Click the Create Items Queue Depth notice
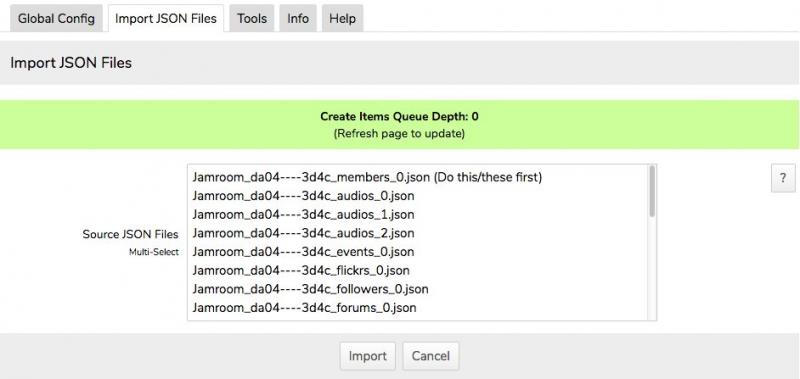Image resolution: width=800 pixels, height=379 pixels. (x=399, y=124)
